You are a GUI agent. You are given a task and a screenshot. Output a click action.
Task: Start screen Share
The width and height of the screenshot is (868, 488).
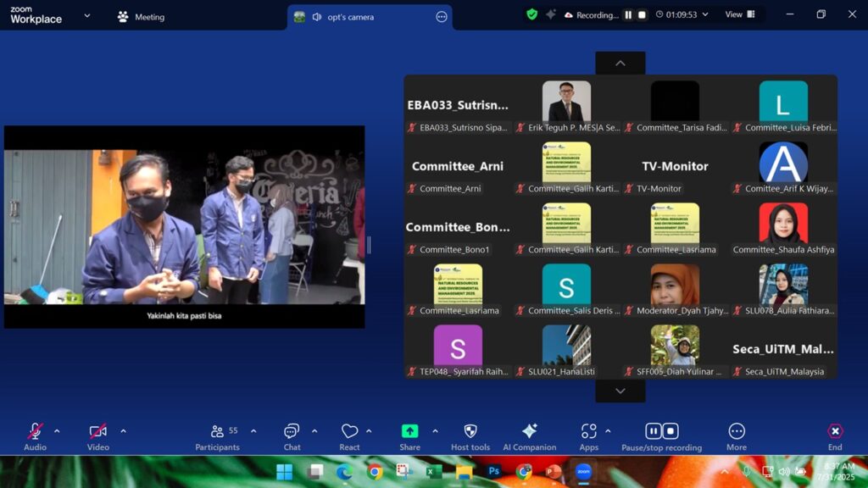(x=409, y=436)
